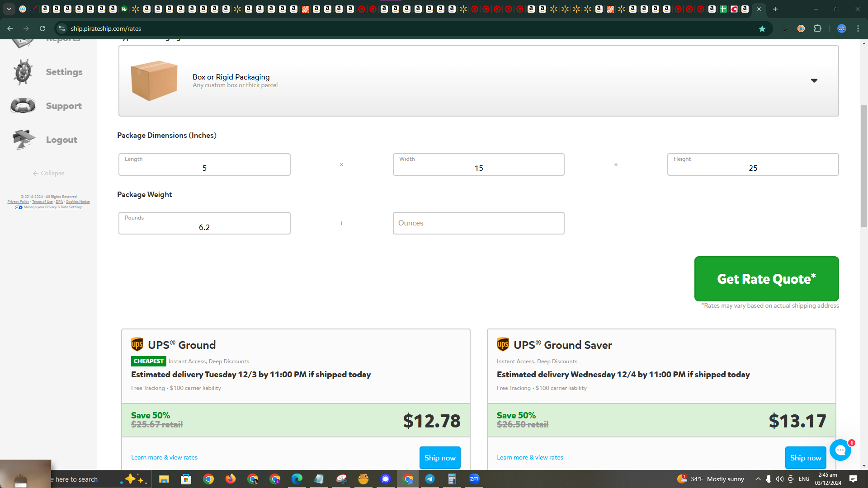Screen dimensions: 868x488
Task: Click the Length dimension field
Action: 204,164
